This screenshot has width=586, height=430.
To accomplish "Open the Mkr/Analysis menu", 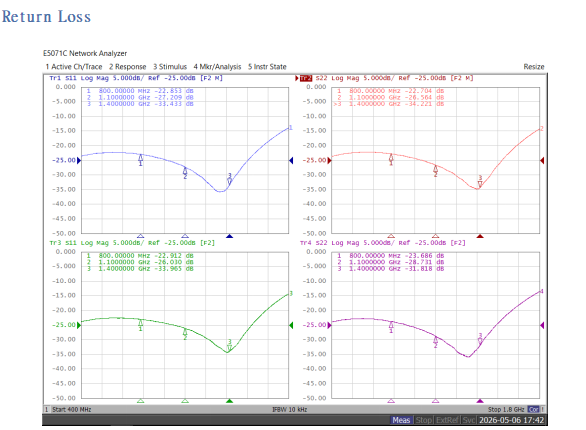I will 217,66.
